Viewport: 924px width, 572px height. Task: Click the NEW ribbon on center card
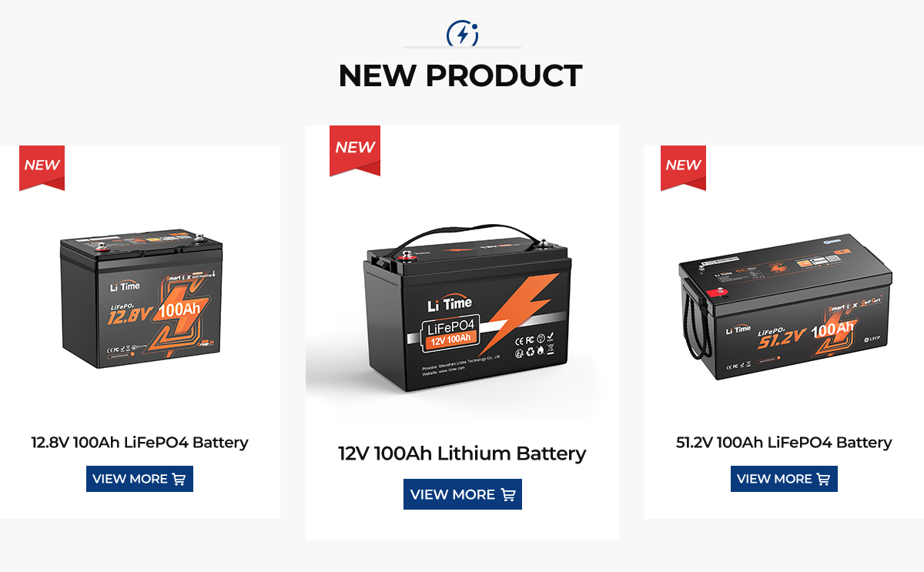pos(355,150)
